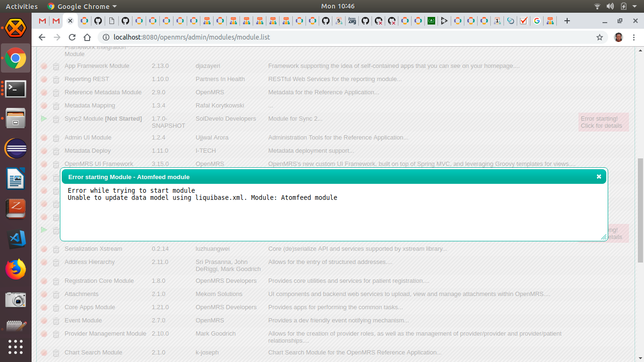Stop the Admin UI Module

tap(44, 138)
